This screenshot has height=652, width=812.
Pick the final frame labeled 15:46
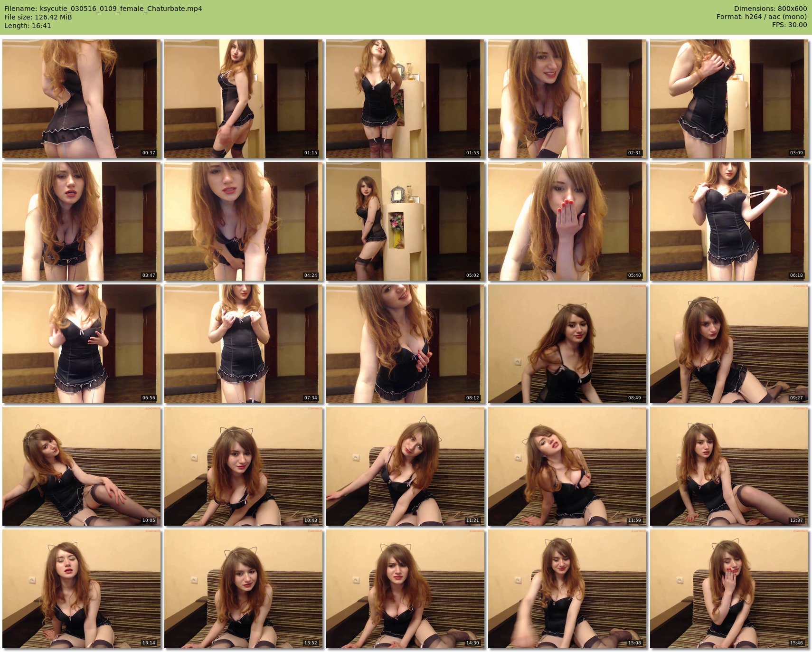coord(729,589)
